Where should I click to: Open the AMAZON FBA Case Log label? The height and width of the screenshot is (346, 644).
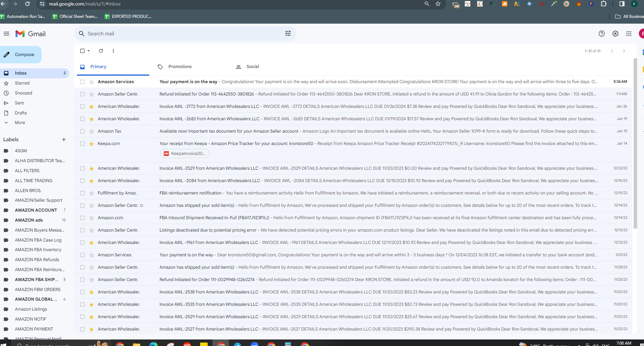[x=38, y=240]
